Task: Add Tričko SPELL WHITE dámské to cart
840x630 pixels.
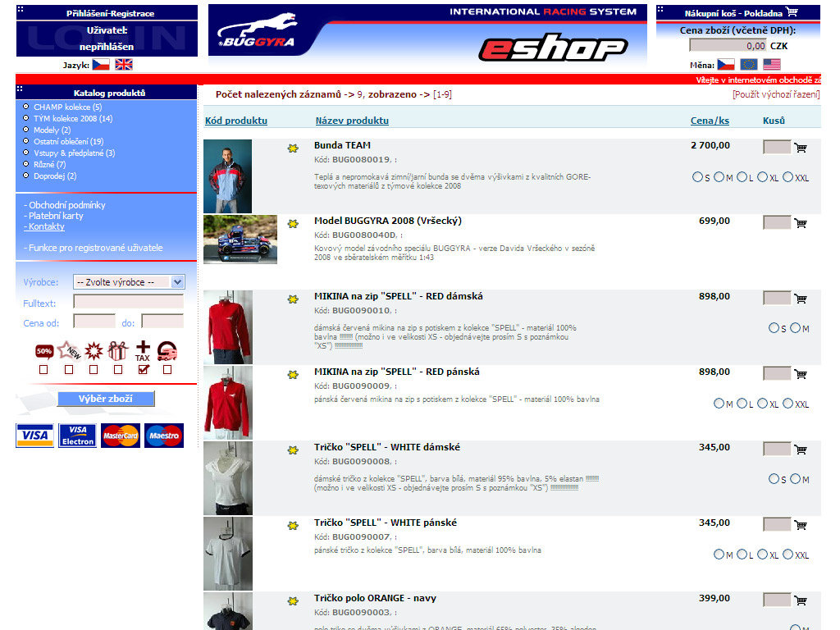Action: (801, 450)
